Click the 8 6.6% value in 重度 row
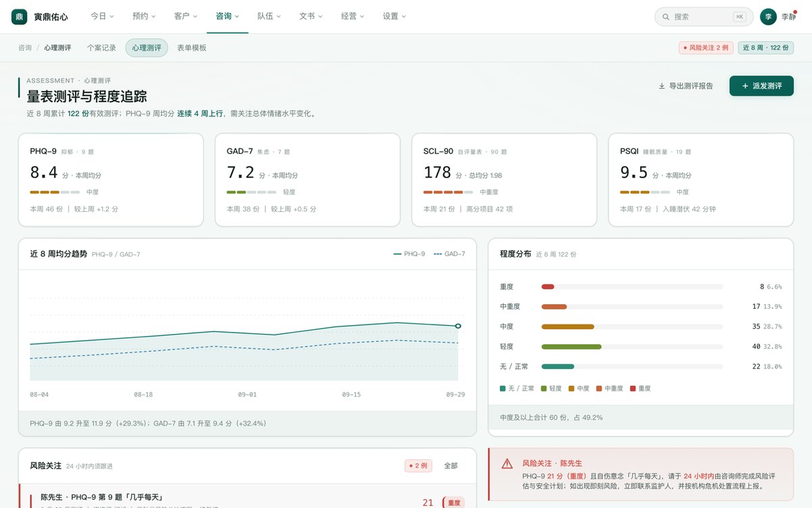The width and height of the screenshot is (812, 508). tap(771, 287)
